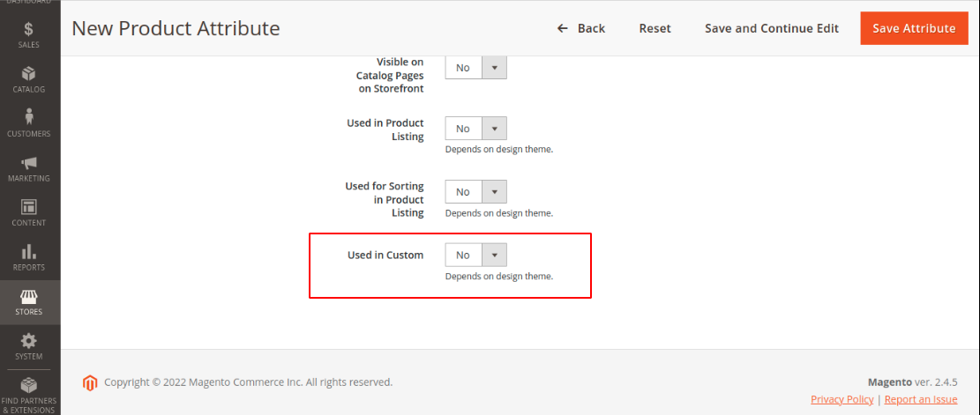Expand Visible on Catalog Pages dropdown
This screenshot has height=415, width=980.
point(475,68)
